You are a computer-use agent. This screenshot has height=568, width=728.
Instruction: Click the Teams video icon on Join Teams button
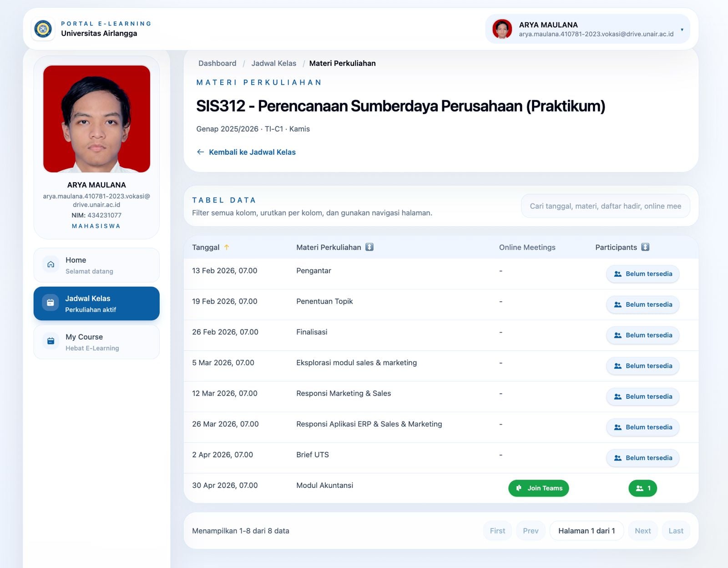(519, 488)
